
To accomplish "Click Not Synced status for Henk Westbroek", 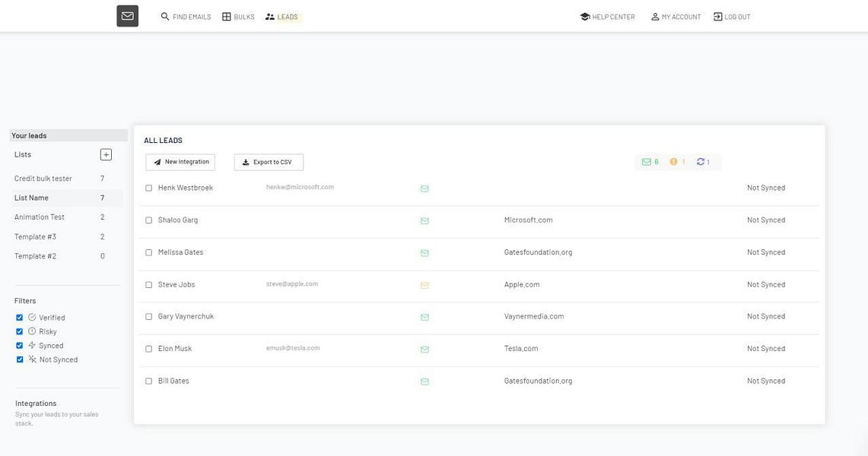I will tap(765, 188).
